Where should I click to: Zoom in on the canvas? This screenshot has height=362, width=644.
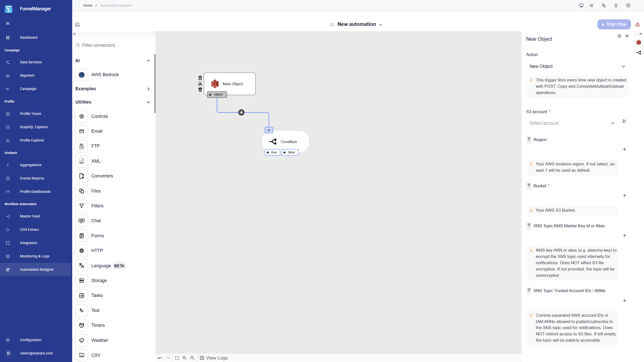(x=184, y=358)
